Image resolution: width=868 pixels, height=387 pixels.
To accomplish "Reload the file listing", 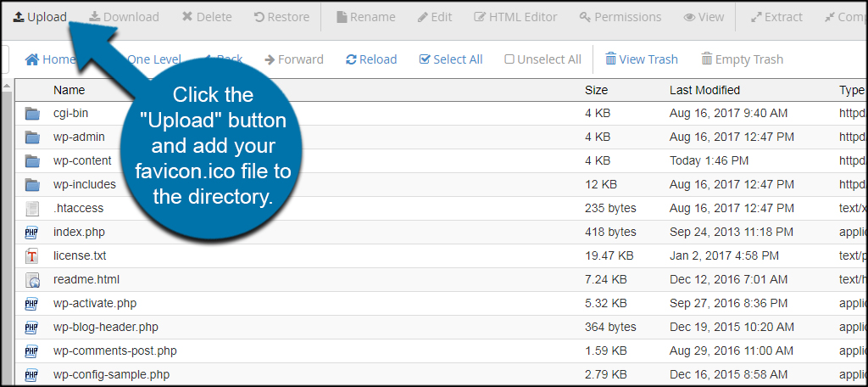I will pos(371,59).
